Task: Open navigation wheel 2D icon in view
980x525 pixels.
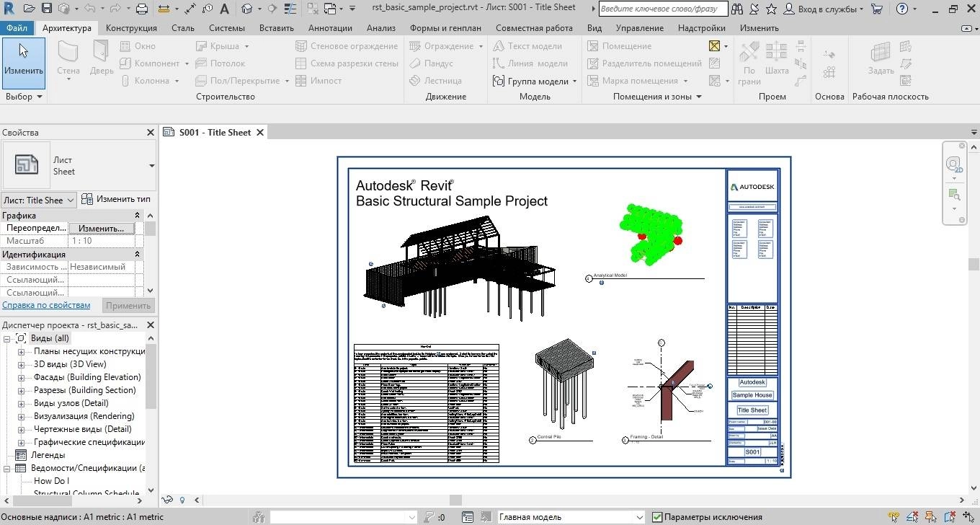Action: (x=954, y=165)
